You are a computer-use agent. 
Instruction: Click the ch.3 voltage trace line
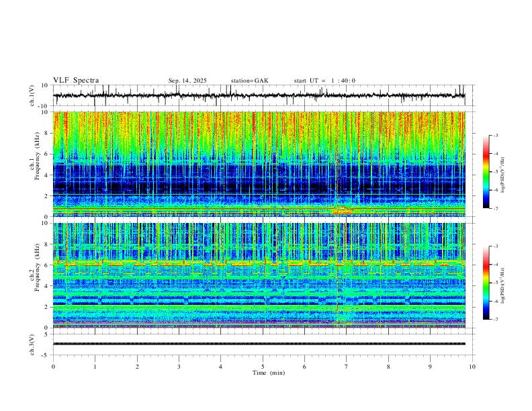259,344
